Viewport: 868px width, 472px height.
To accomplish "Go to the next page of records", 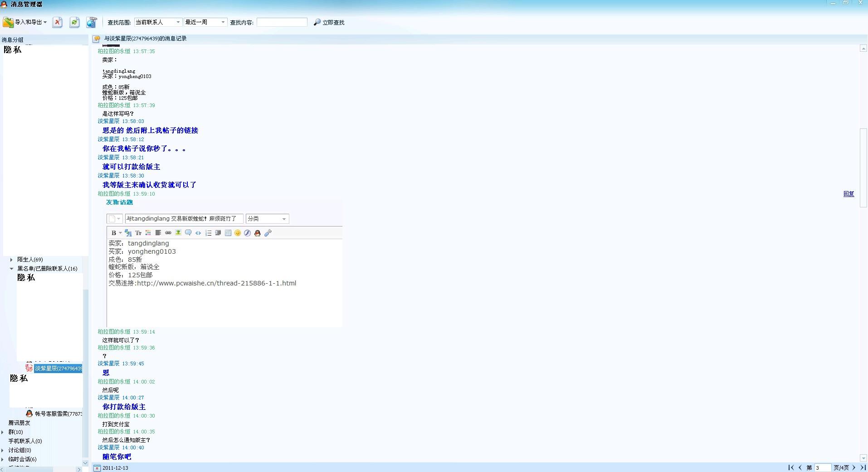I will pos(854,467).
